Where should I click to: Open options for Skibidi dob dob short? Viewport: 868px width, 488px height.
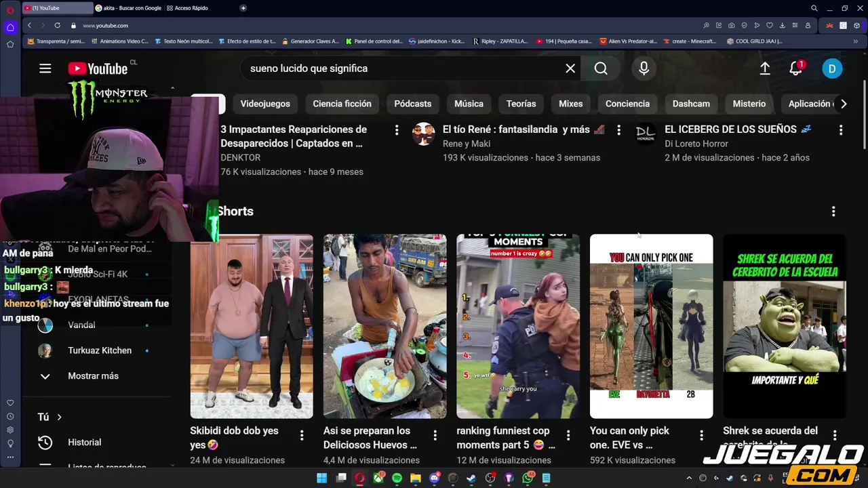coord(302,435)
